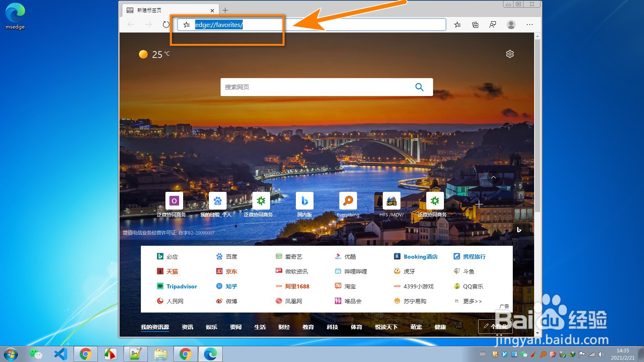Select the 新建标签页 tab
Image resolution: width=644 pixels, height=362 pixels.
tap(171, 10)
